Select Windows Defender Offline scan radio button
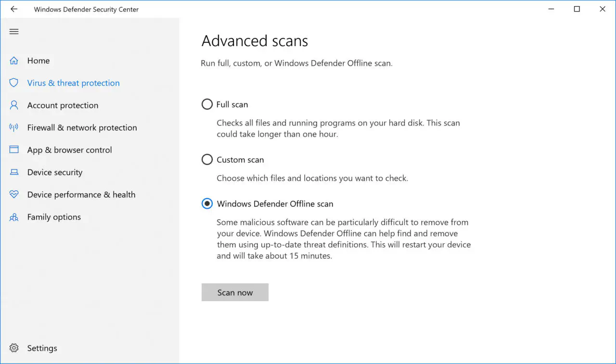This screenshot has width=616, height=364. click(x=207, y=204)
